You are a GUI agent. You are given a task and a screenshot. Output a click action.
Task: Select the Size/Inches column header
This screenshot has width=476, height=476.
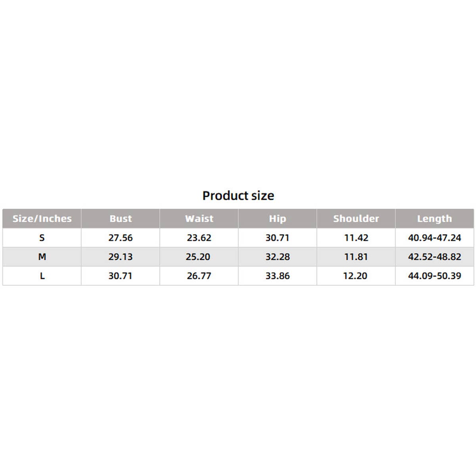pyautogui.click(x=42, y=219)
